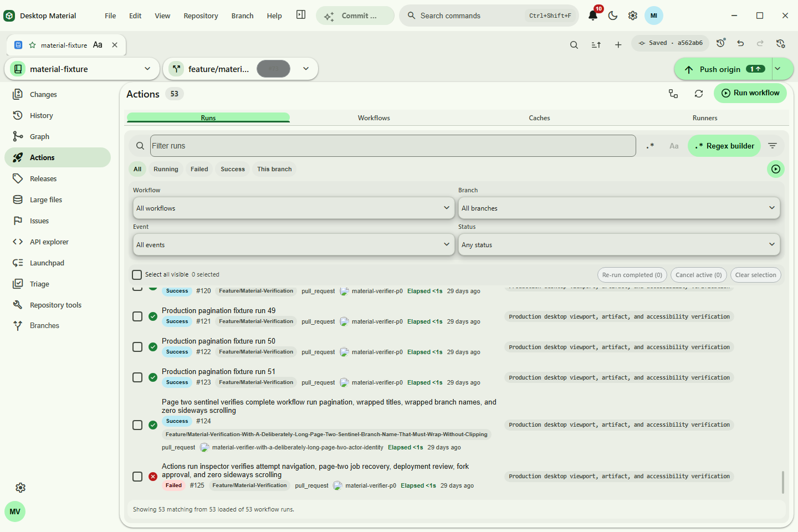
Task: Open Releases in the sidebar
Action: pyautogui.click(x=58, y=178)
